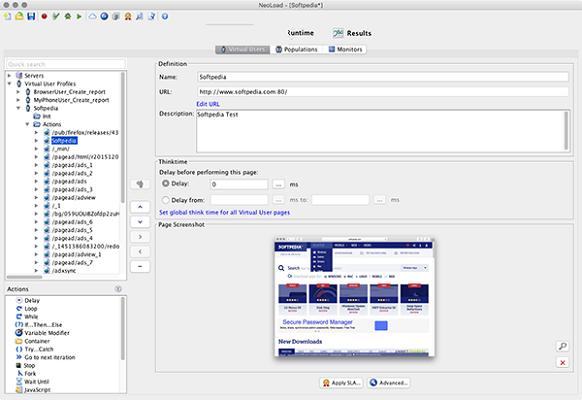
Task: Click the Apply SLA button
Action: click(341, 383)
